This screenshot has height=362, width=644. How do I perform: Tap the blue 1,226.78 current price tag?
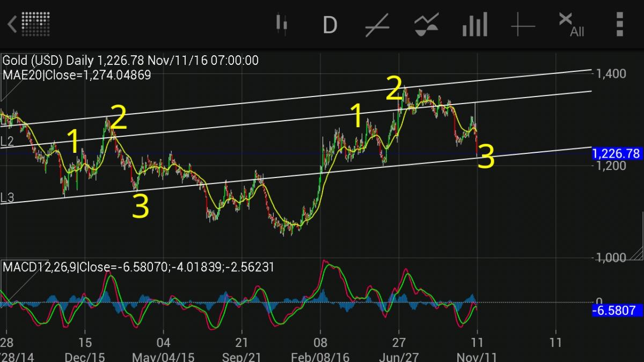(x=616, y=154)
